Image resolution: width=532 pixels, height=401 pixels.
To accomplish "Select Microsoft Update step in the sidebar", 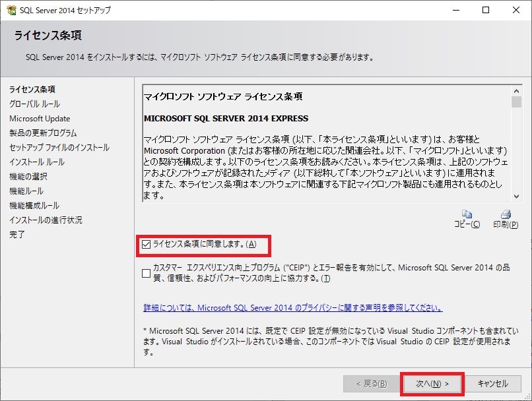I will point(40,119).
